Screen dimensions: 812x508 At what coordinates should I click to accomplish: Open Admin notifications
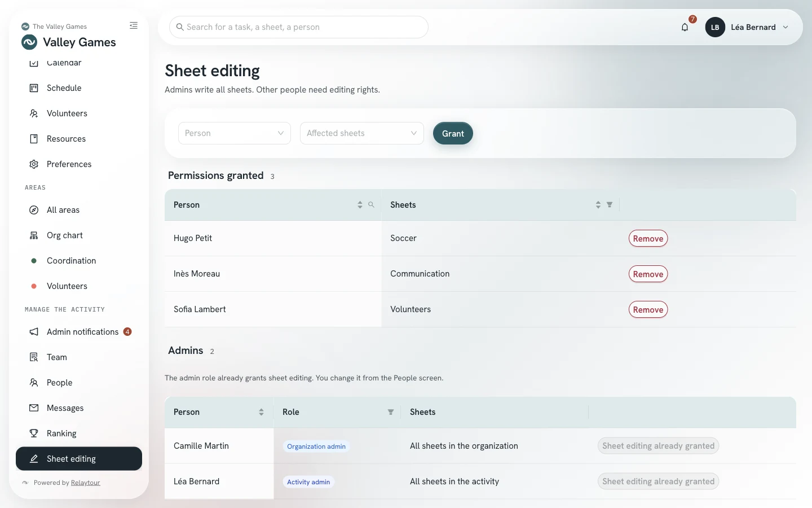(x=79, y=332)
